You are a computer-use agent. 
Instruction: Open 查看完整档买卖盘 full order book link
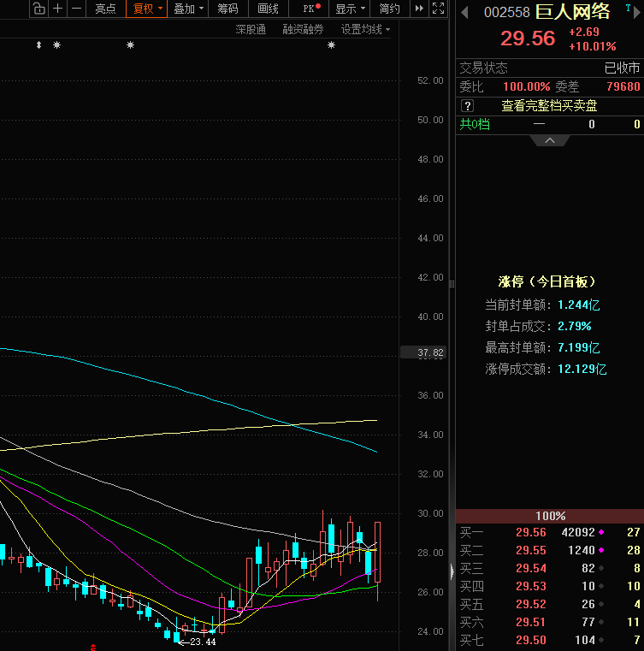[x=549, y=106]
